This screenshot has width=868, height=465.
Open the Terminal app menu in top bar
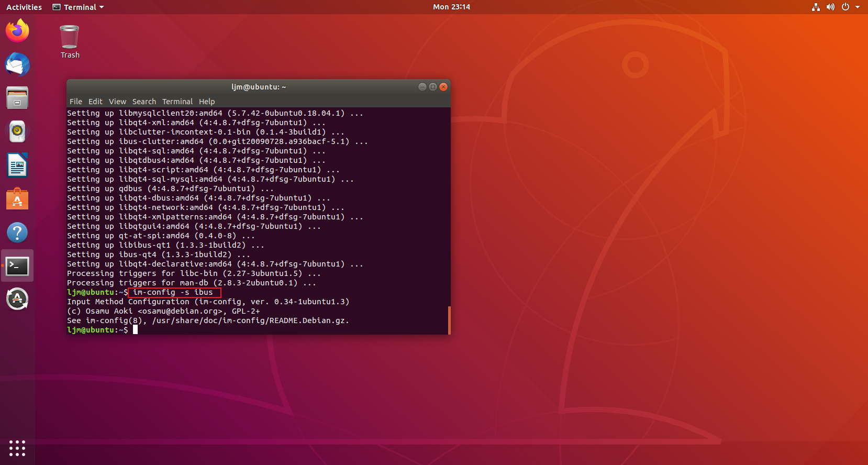click(79, 7)
